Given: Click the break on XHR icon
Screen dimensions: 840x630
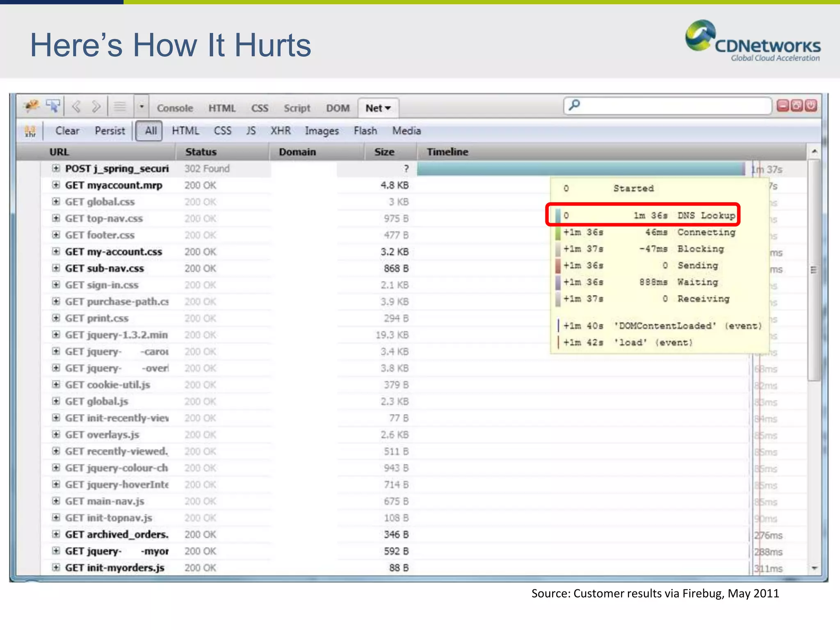Looking at the screenshot, I should click(x=30, y=131).
